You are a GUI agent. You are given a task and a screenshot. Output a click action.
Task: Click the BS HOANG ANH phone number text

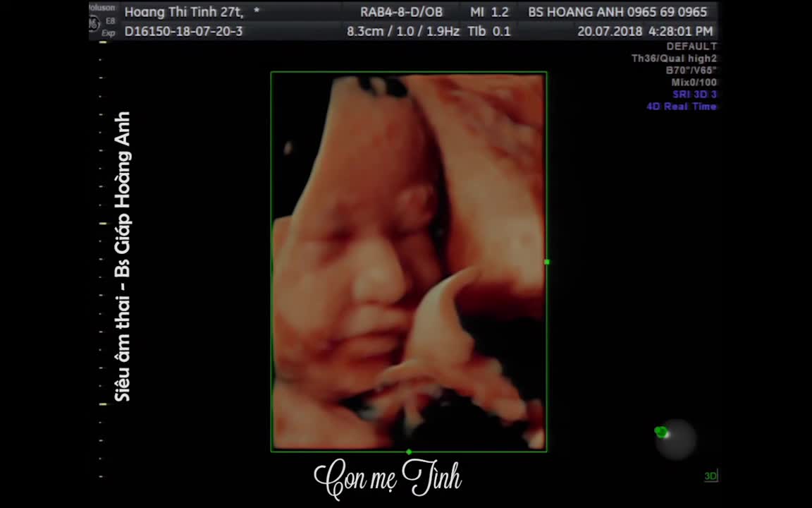tap(617, 12)
